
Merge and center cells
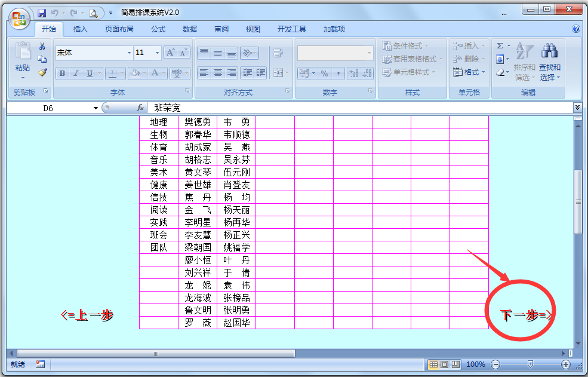point(278,72)
